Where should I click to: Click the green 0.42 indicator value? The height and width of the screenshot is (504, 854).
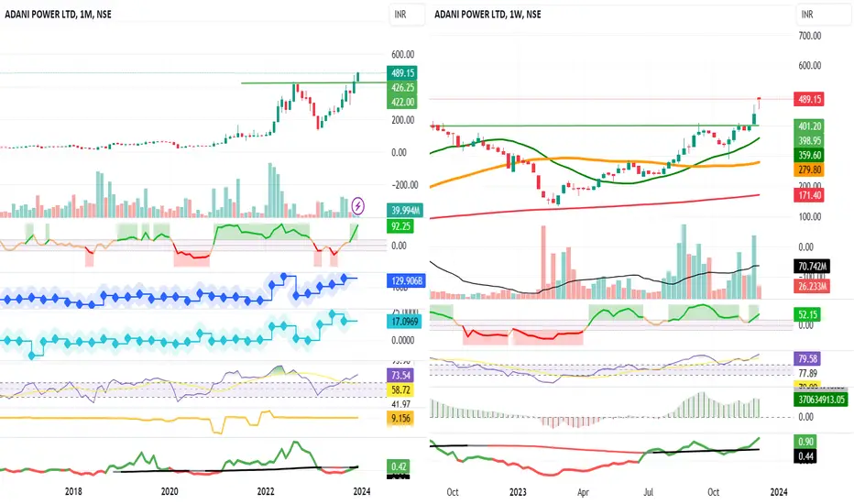(399, 466)
